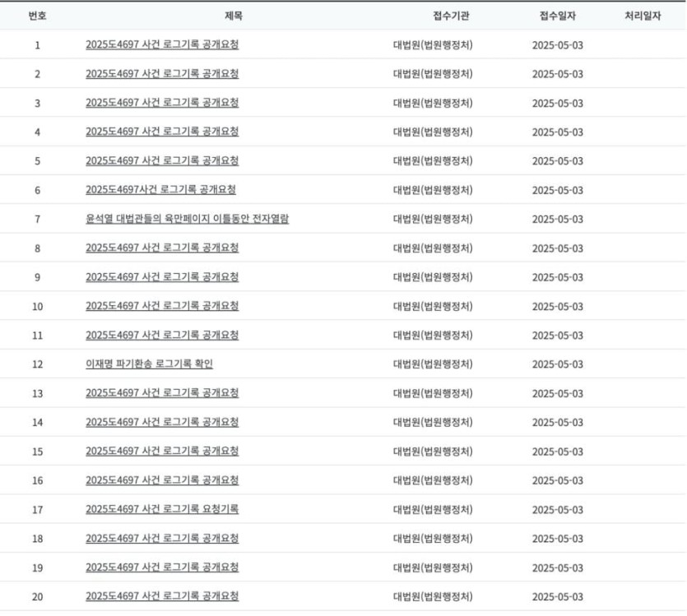Click the 대법원(법원행정처) cell in row 10
687x616 pixels.
coord(433,306)
